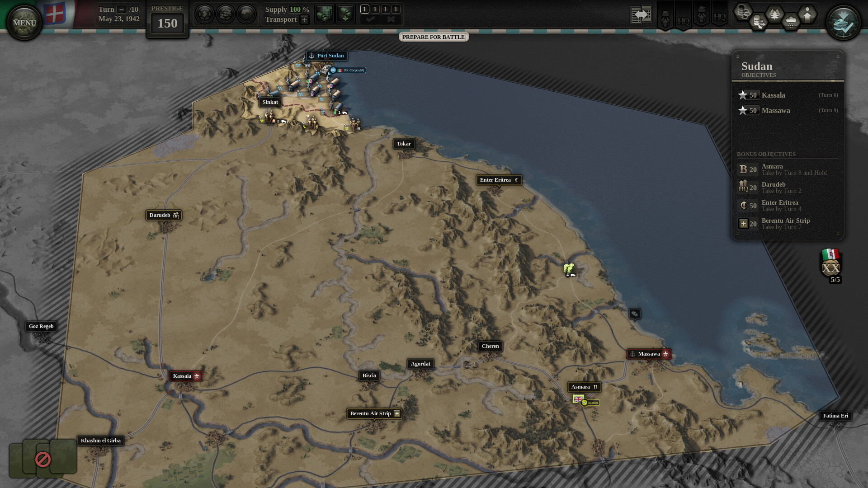Click the Berentu Air Strip label

374,413
